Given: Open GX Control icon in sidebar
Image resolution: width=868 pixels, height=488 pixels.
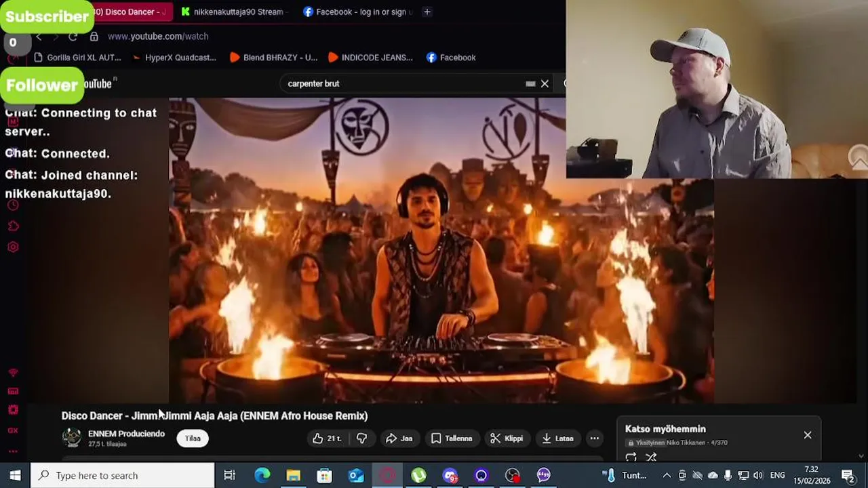Looking at the screenshot, I should (x=13, y=430).
